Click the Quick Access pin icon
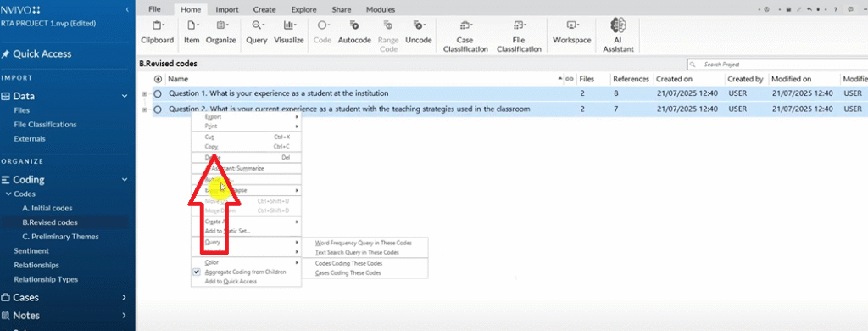Viewport: 868px width, 331px height. tap(6, 53)
